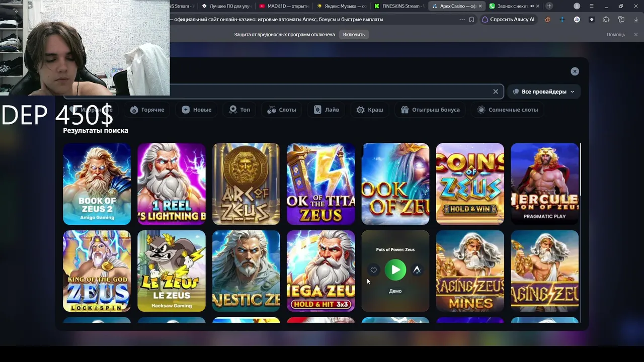Open the Лайв games category
The width and height of the screenshot is (644, 362).
pyautogui.click(x=327, y=110)
